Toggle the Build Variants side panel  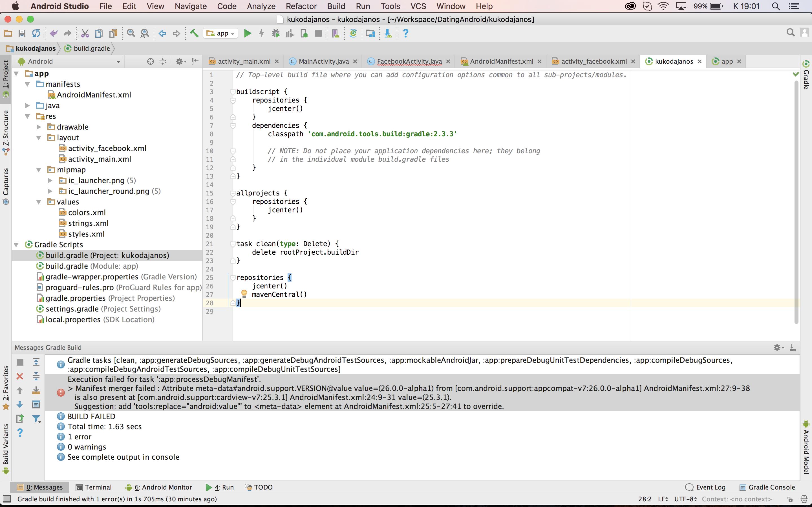click(6, 448)
